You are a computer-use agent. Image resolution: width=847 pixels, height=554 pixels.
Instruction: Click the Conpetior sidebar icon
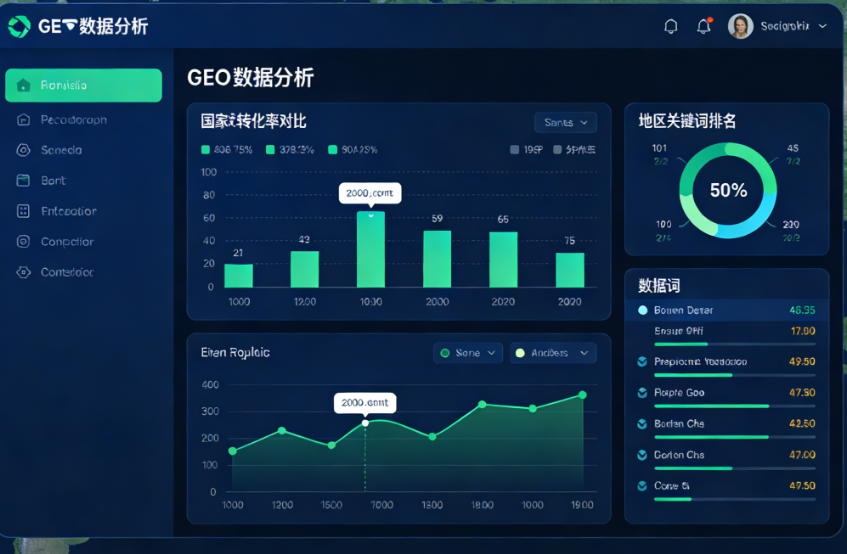point(23,241)
